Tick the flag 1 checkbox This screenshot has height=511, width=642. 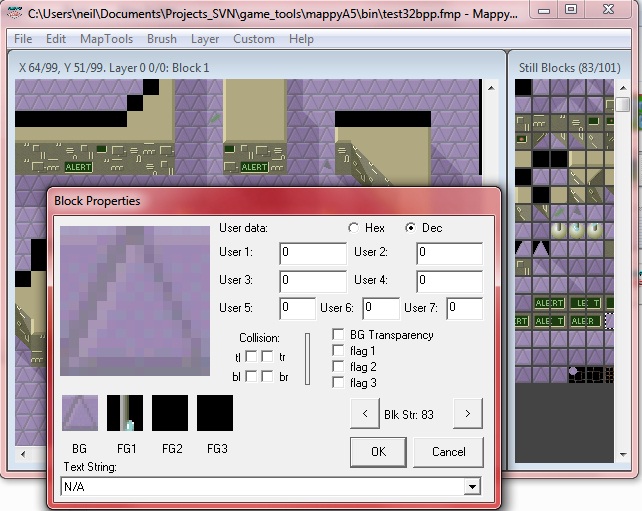(337, 351)
